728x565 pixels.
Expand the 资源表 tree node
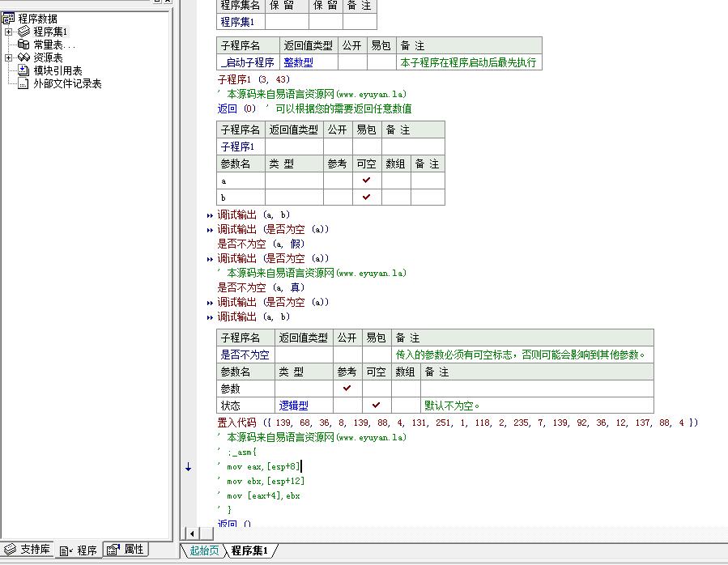pos(8,58)
